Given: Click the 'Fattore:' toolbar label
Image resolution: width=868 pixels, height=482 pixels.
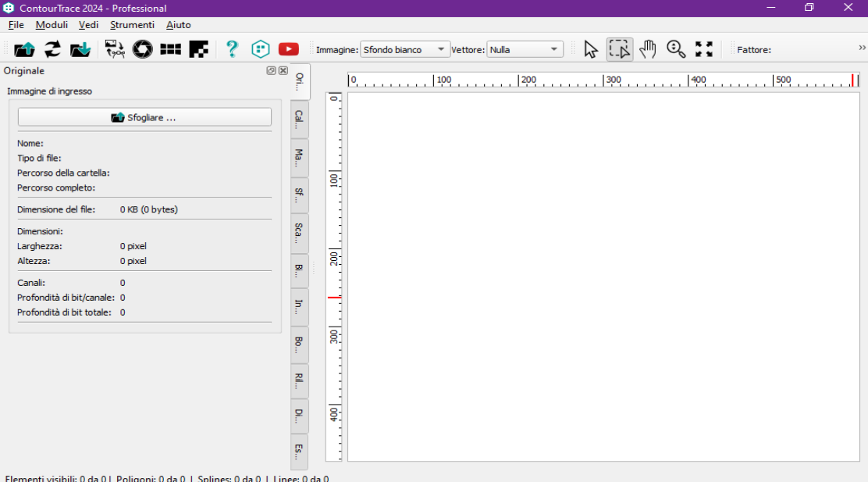Looking at the screenshot, I should [754, 50].
